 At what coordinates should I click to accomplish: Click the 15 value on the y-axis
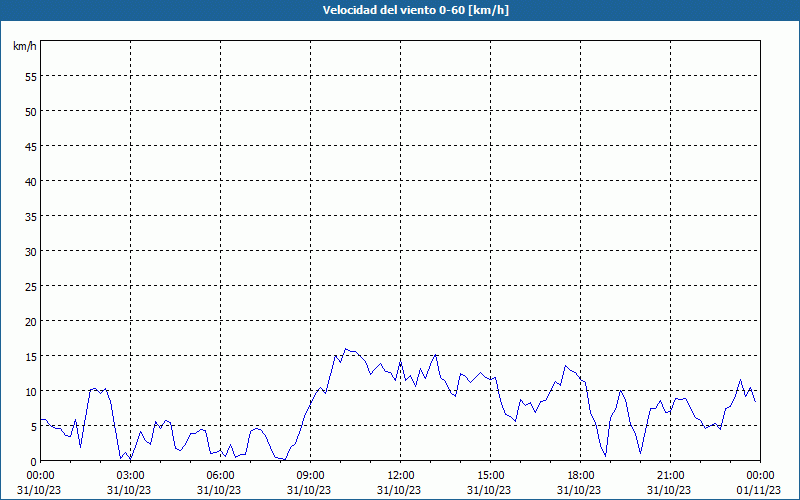tap(31, 357)
